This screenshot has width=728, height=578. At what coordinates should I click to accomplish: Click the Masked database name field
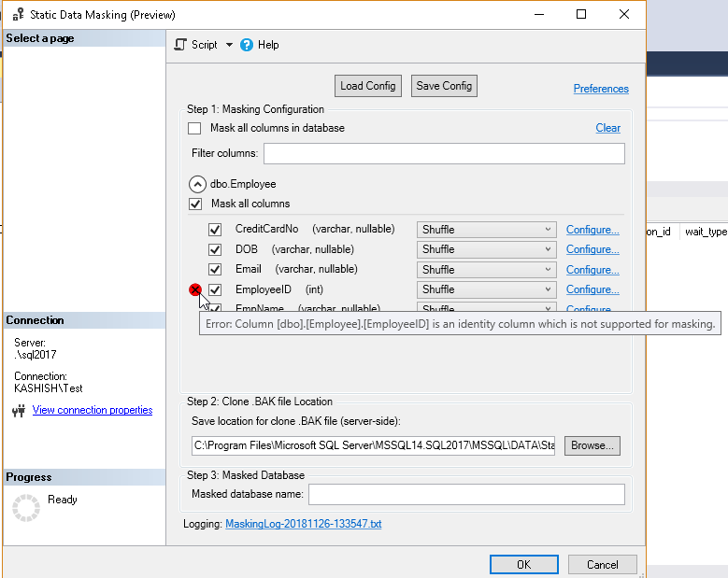coord(466,494)
